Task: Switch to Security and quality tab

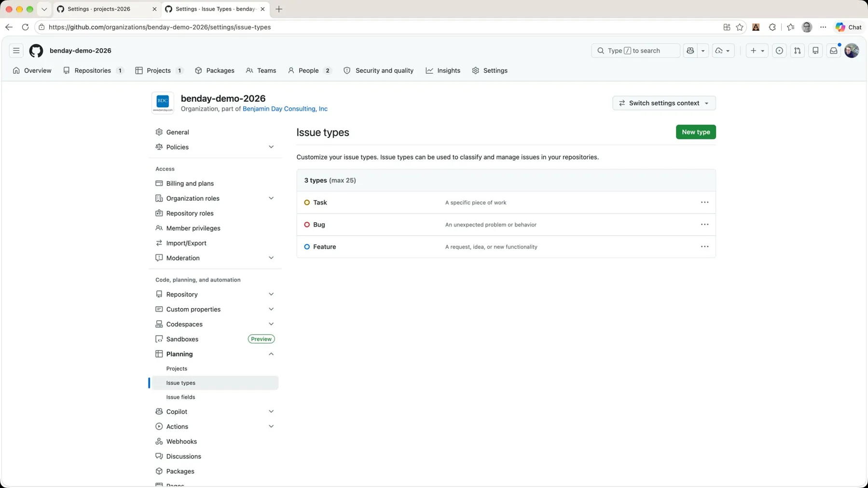Action: point(379,70)
